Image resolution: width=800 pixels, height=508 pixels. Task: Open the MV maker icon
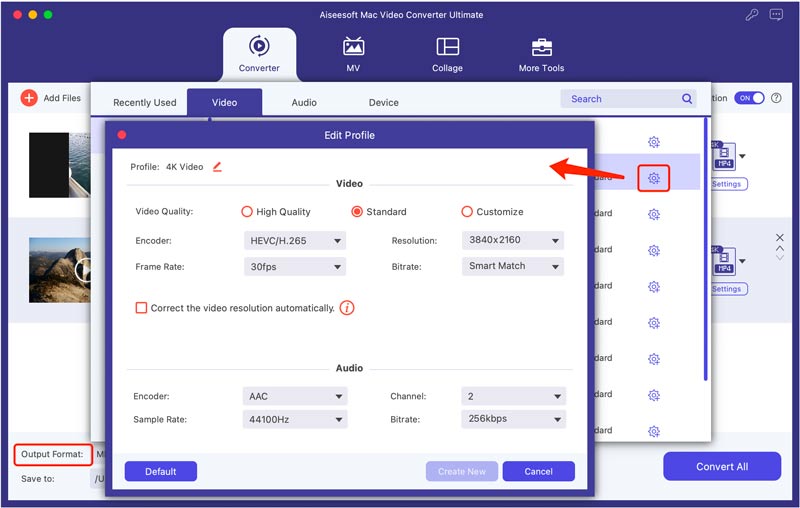(354, 46)
